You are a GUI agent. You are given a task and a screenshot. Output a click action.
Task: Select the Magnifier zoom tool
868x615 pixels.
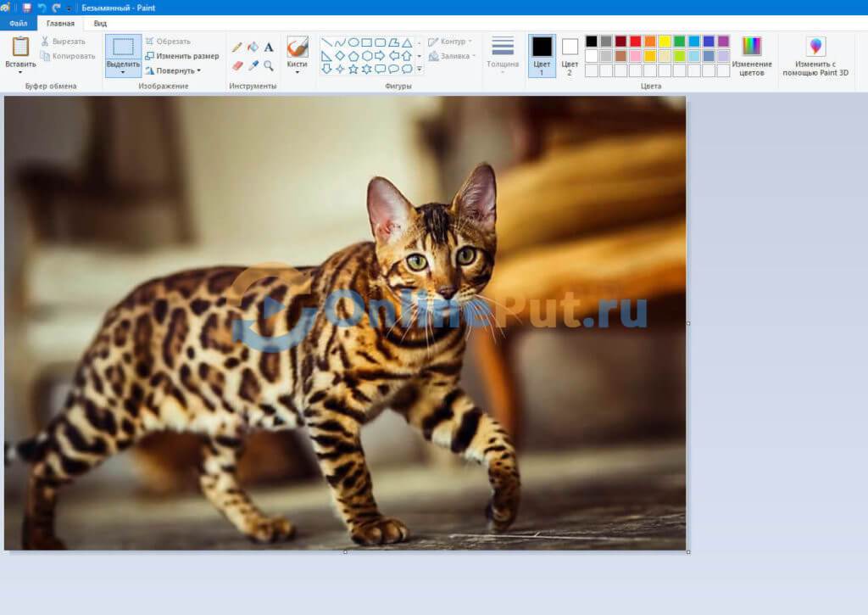coord(269,65)
